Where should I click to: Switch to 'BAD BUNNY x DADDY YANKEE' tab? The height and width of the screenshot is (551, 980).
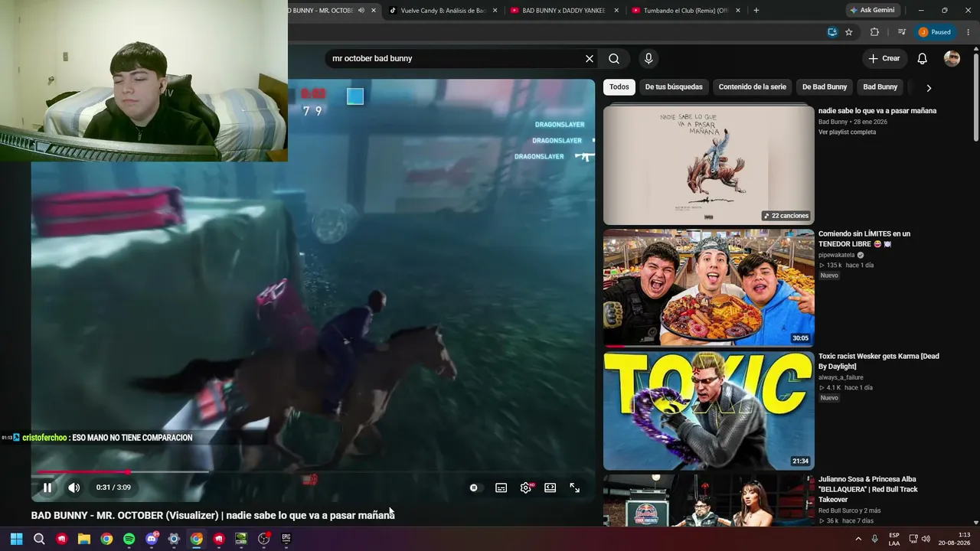(x=563, y=11)
